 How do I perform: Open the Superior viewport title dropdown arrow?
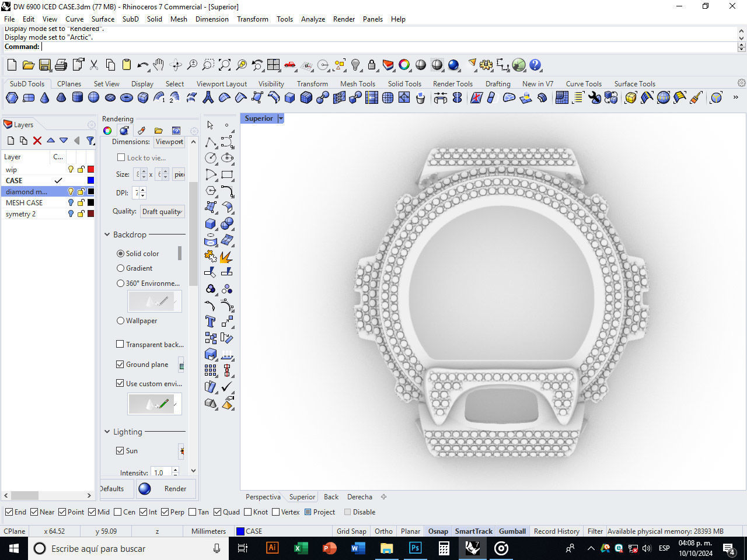pos(281,118)
